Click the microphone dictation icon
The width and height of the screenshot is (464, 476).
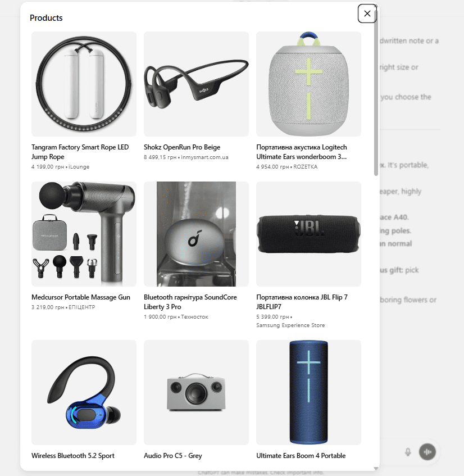pyautogui.click(x=408, y=452)
